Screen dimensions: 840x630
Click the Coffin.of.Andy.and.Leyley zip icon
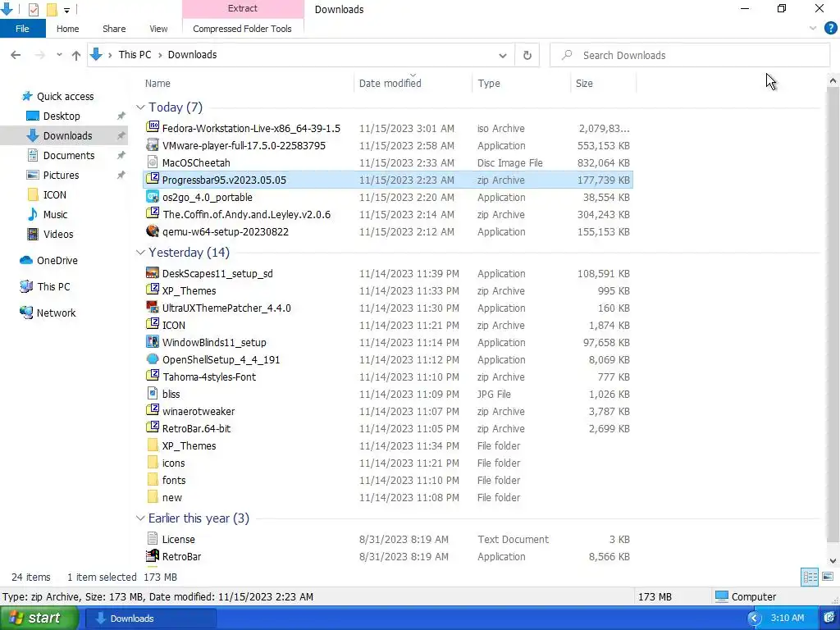153,213
